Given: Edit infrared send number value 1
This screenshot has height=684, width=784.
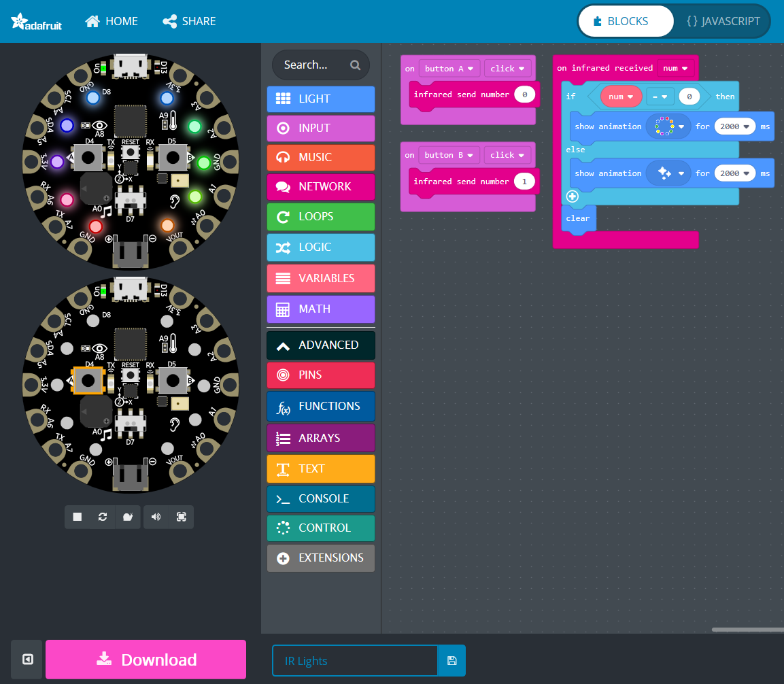Looking at the screenshot, I should pos(524,182).
